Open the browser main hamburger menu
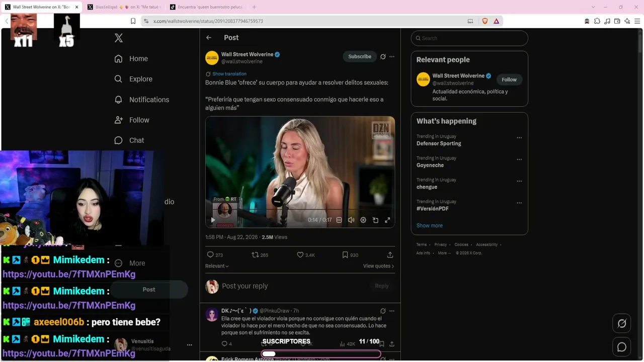This screenshot has height=362, width=644. coord(637,21)
